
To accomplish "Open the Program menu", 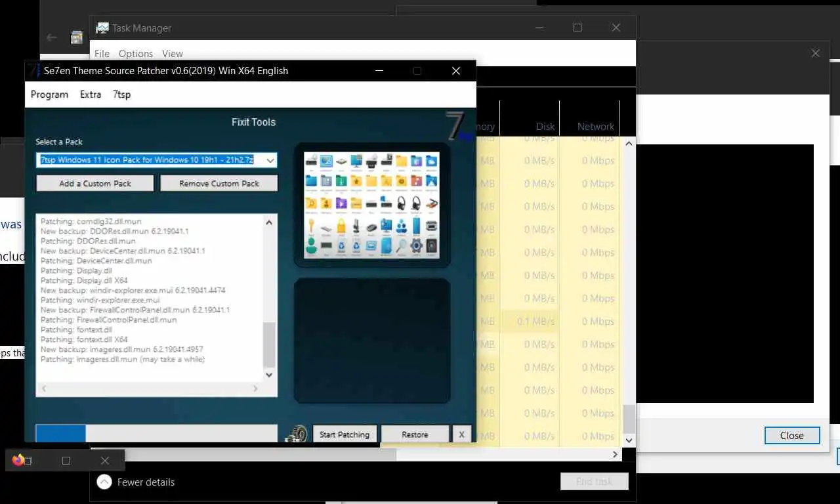I will click(49, 94).
